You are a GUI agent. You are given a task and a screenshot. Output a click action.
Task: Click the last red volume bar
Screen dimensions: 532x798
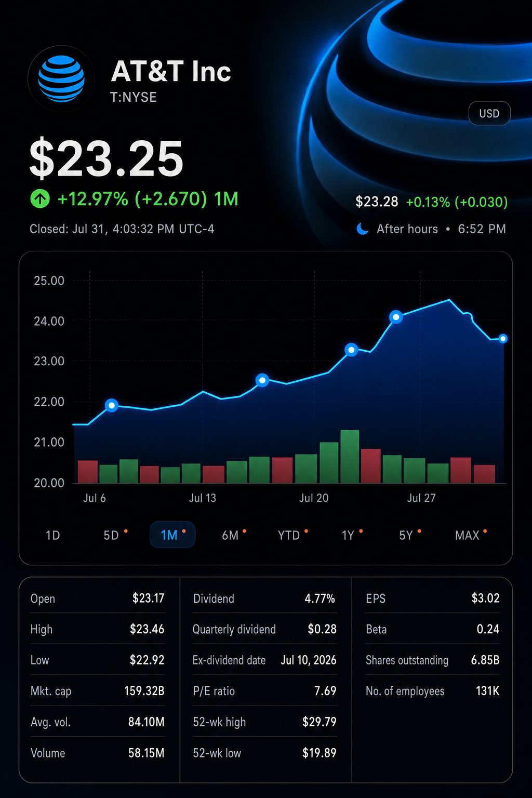pos(484,474)
